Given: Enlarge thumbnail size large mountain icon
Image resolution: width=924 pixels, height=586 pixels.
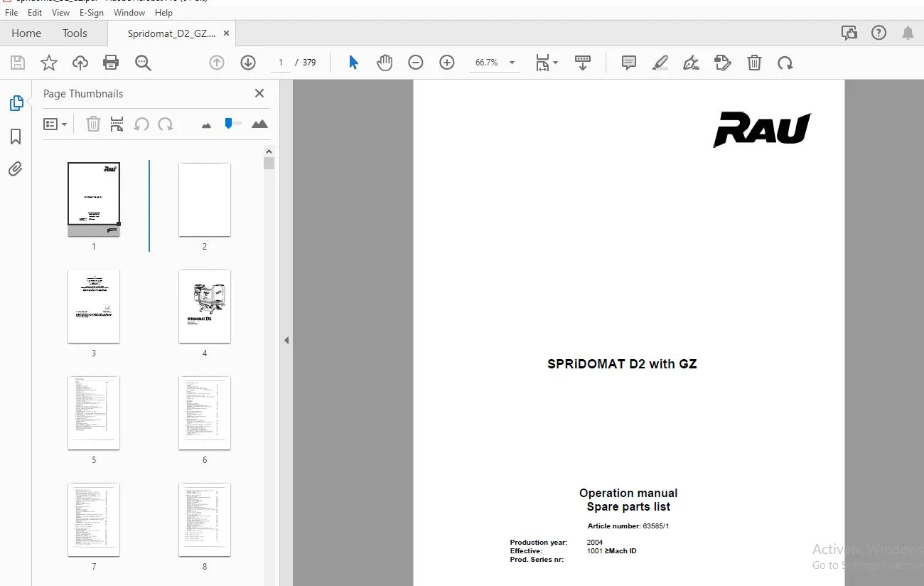Looking at the screenshot, I should tap(259, 124).
